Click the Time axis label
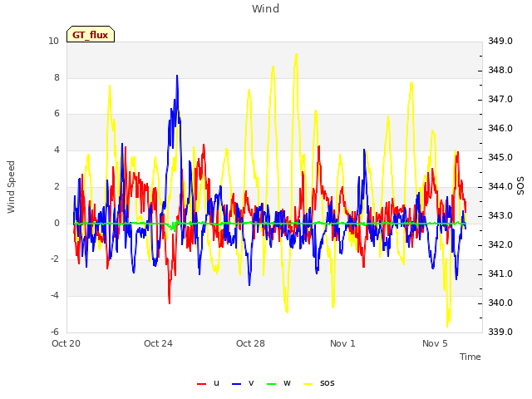The height and width of the screenshot is (399, 532). 470,357
